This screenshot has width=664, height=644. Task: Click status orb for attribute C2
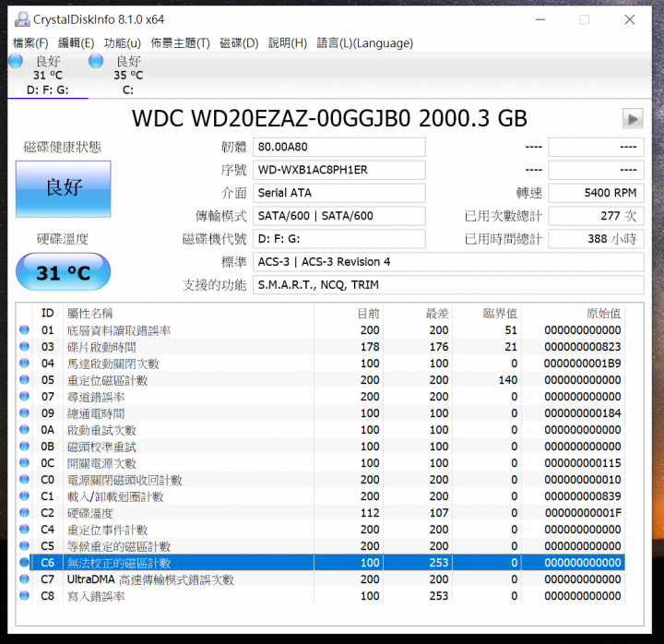(24, 513)
